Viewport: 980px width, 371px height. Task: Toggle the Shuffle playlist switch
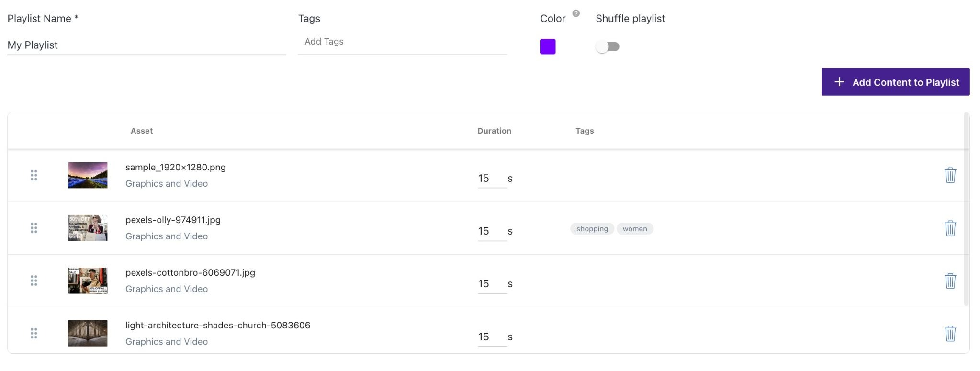pos(608,46)
